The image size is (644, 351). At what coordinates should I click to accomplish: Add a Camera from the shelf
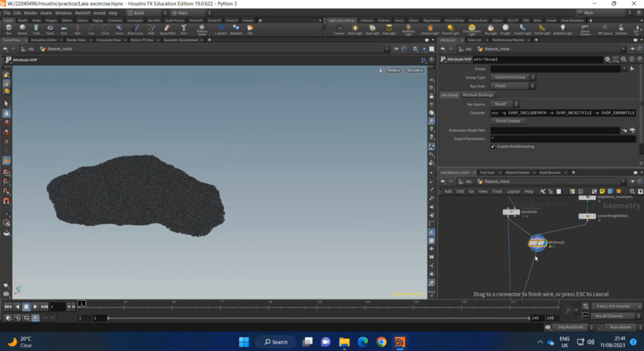tap(339, 29)
